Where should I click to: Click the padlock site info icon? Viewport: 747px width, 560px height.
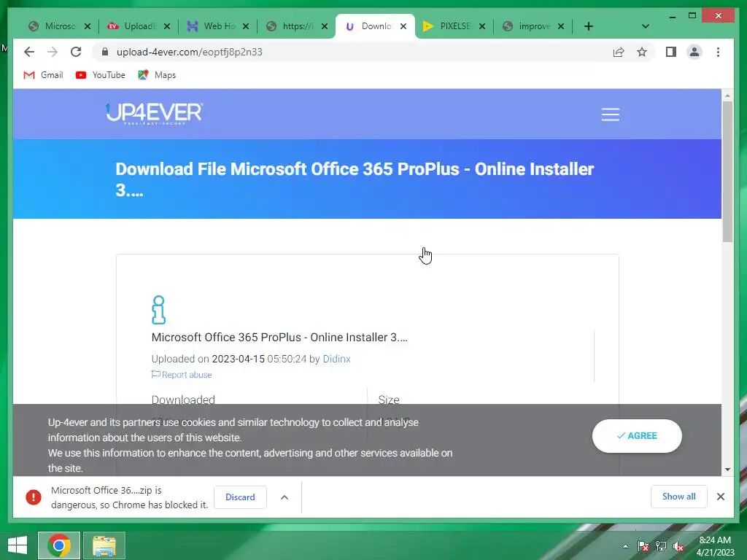pyautogui.click(x=105, y=52)
